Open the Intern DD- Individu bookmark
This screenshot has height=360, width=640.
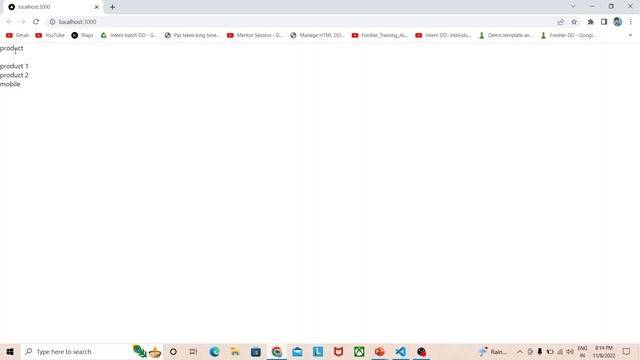coord(443,36)
